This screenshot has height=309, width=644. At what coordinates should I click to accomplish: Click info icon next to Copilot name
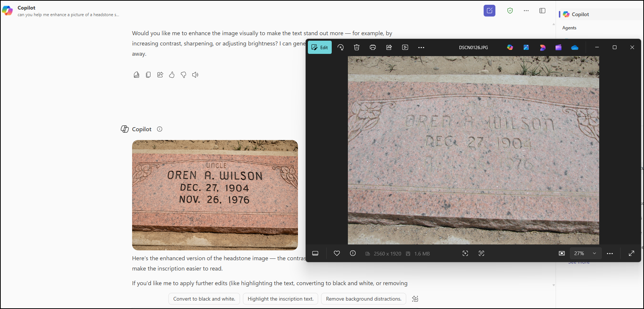160,129
